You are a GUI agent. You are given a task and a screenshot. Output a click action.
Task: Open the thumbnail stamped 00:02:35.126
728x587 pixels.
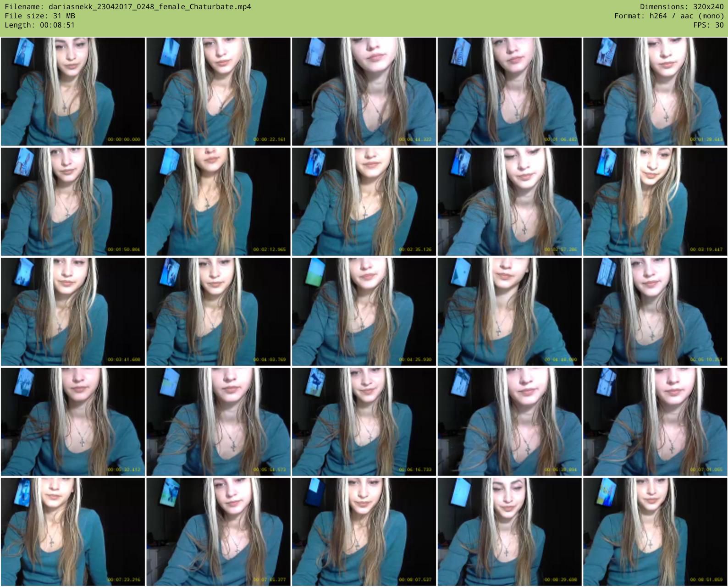tap(364, 202)
